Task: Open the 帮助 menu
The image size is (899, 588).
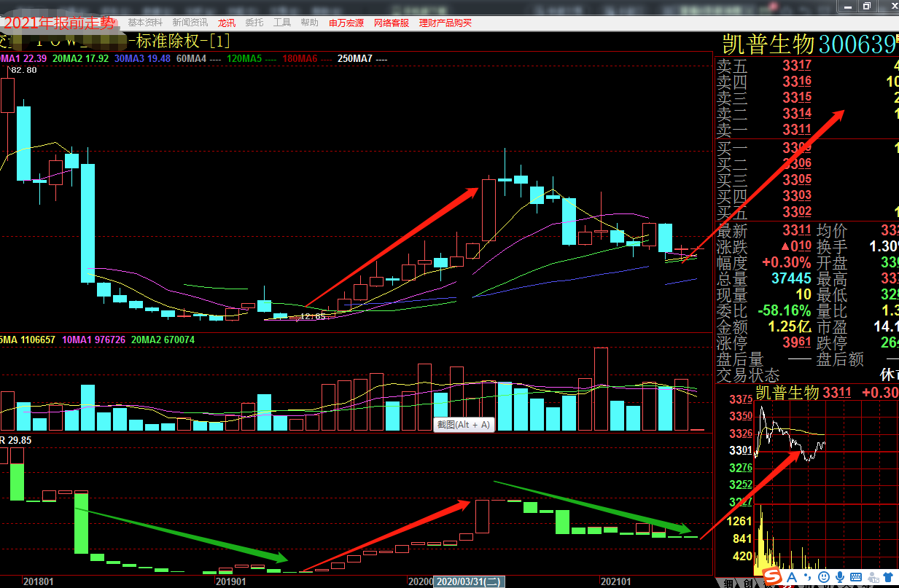Action: [x=310, y=23]
